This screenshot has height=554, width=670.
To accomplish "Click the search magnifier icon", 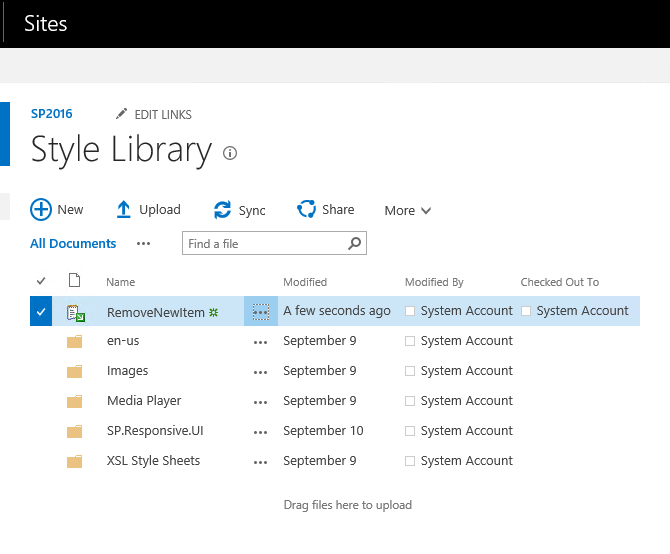I will (354, 243).
